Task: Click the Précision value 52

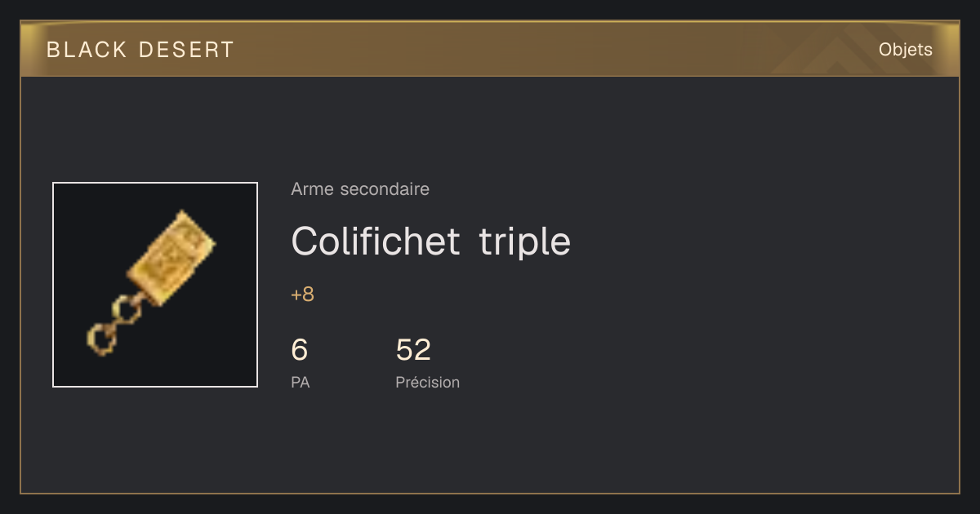Action: tap(413, 350)
